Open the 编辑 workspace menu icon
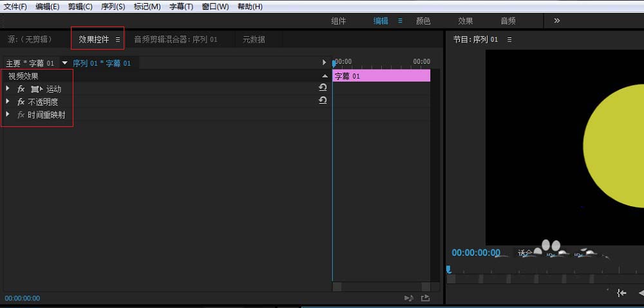The image size is (644, 308). pos(400,21)
